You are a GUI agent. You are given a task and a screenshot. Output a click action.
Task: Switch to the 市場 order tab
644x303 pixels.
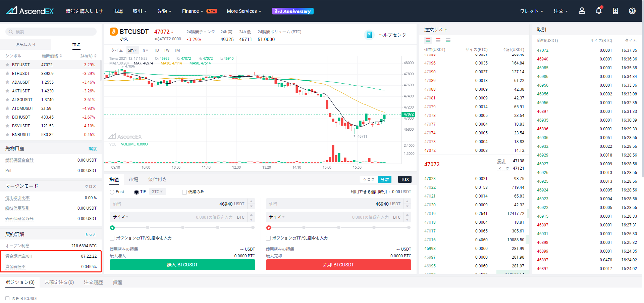[133, 179]
